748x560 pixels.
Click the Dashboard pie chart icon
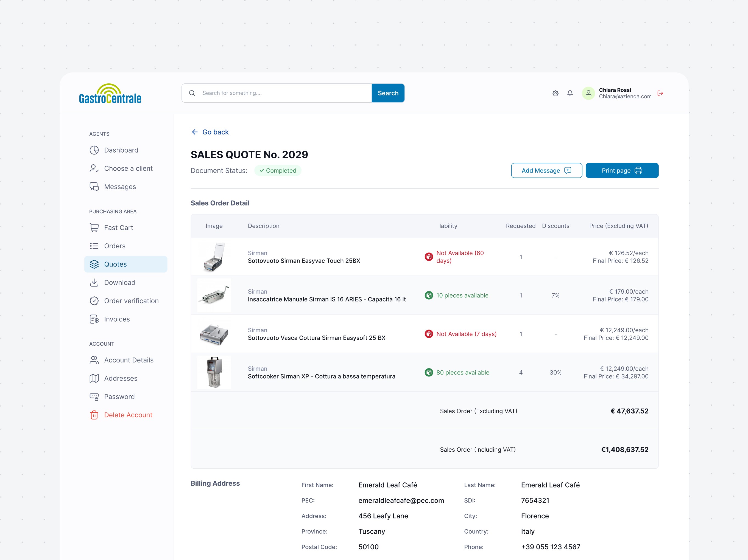coord(94,150)
